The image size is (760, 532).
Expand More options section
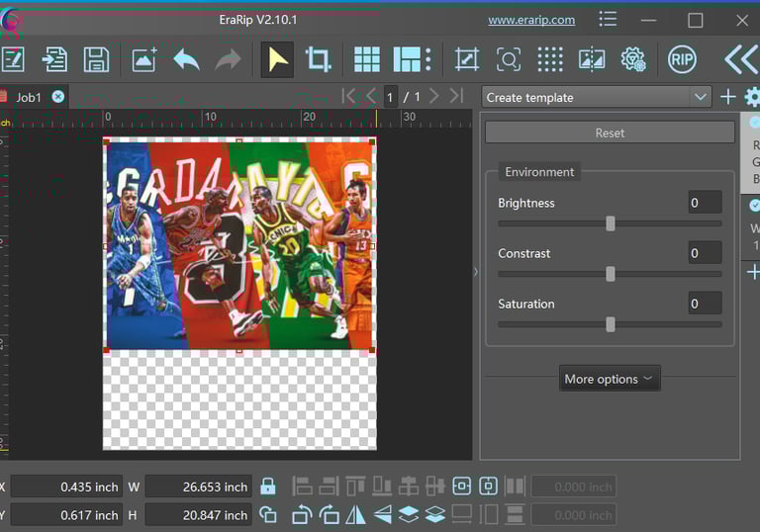tap(609, 379)
